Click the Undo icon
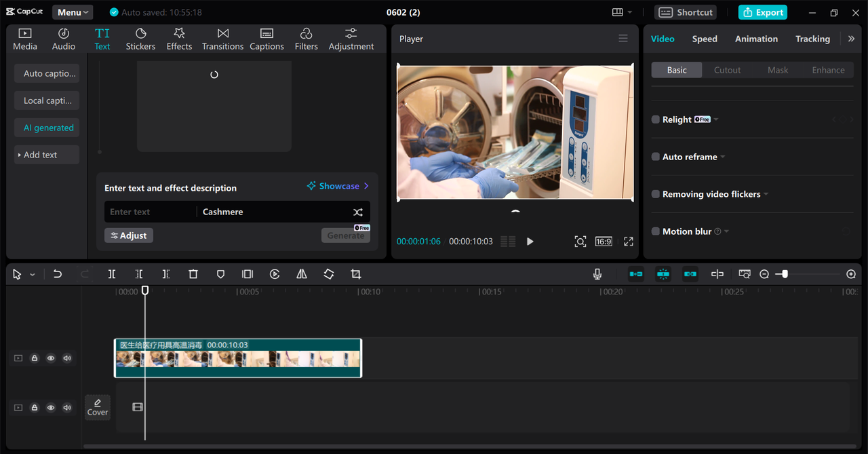Viewport: 868px width, 454px height. pyautogui.click(x=58, y=274)
